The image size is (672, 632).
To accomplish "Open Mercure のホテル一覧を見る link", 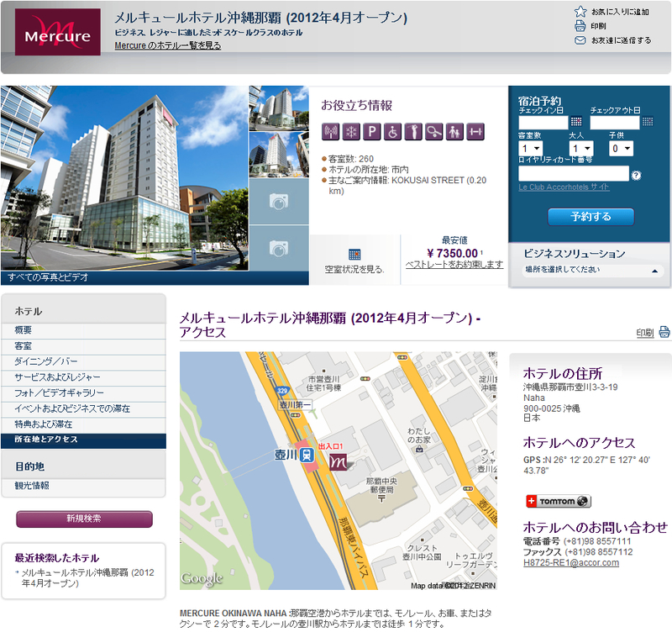I will click(167, 45).
